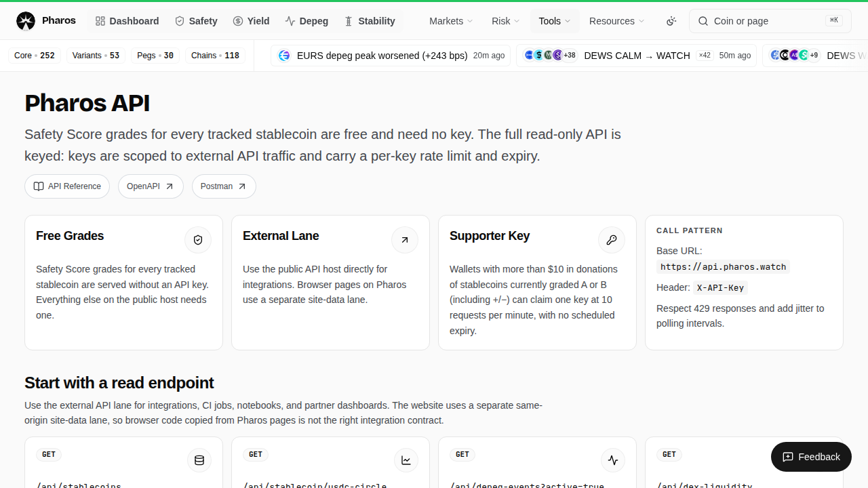Open the OpenAPI external link

tap(151, 186)
